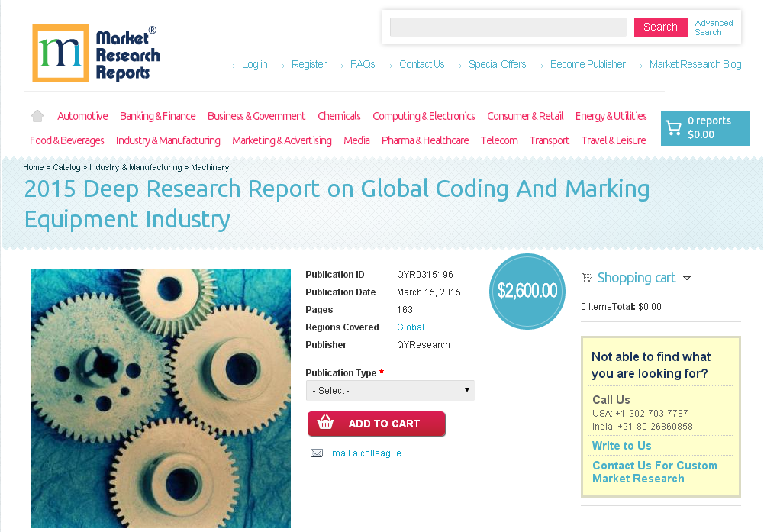Open the Chemicals category
Screen dimensions: 764x532
click(x=339, y=116)
